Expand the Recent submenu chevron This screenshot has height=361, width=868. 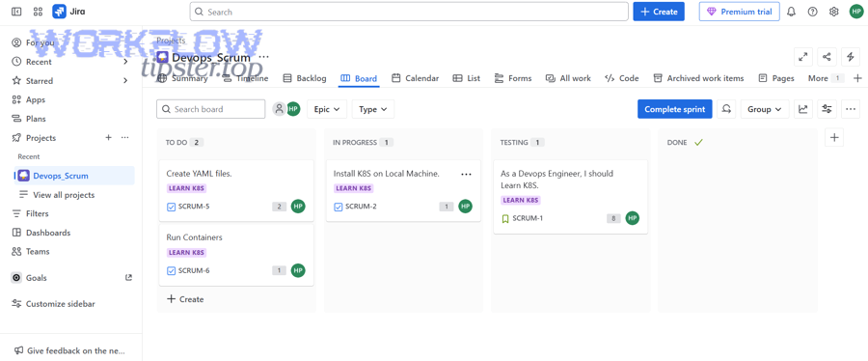click(125, 62)
